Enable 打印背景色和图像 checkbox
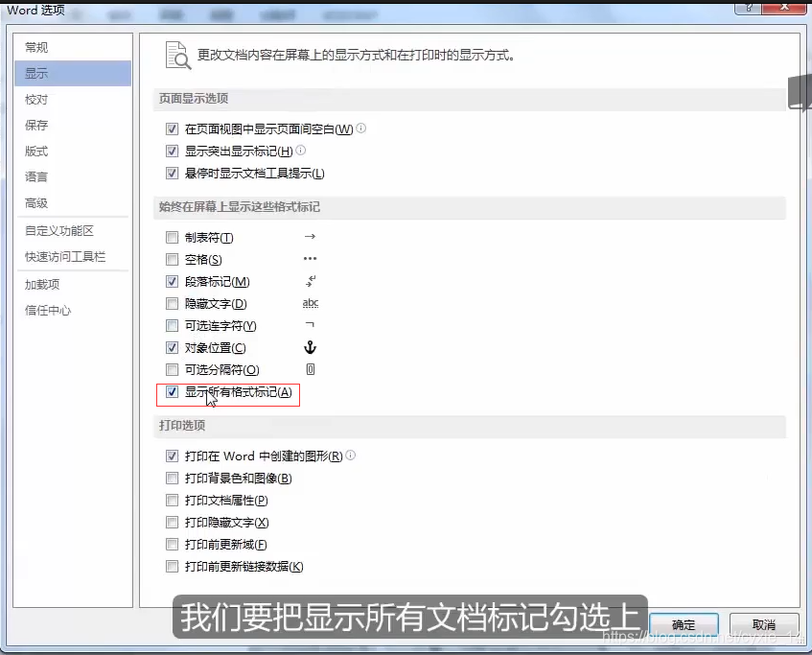 [x=172, y=478]
